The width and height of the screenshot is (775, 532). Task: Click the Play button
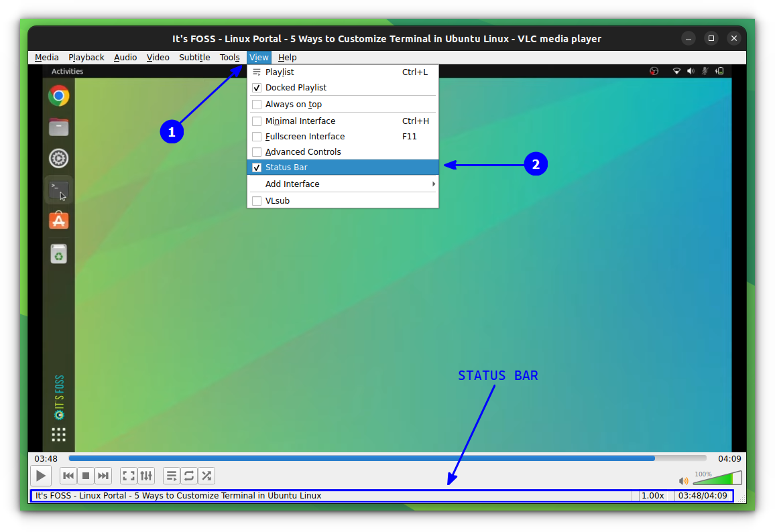pos(40,476)
